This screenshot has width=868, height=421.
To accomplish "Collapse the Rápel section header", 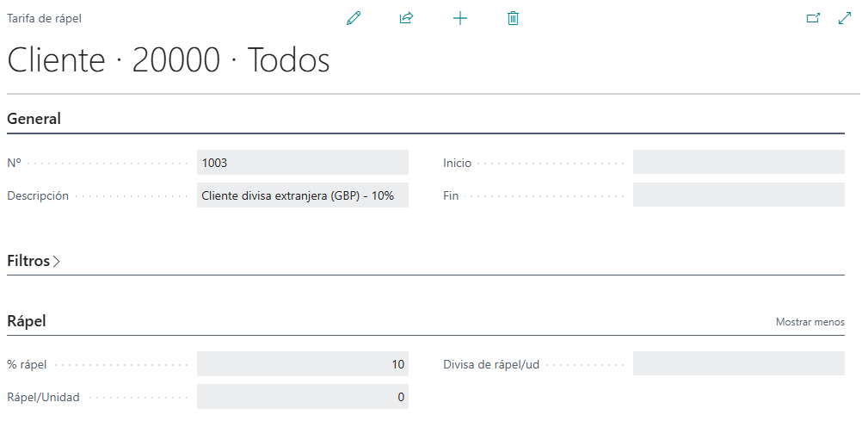I will tap(27, 321).
